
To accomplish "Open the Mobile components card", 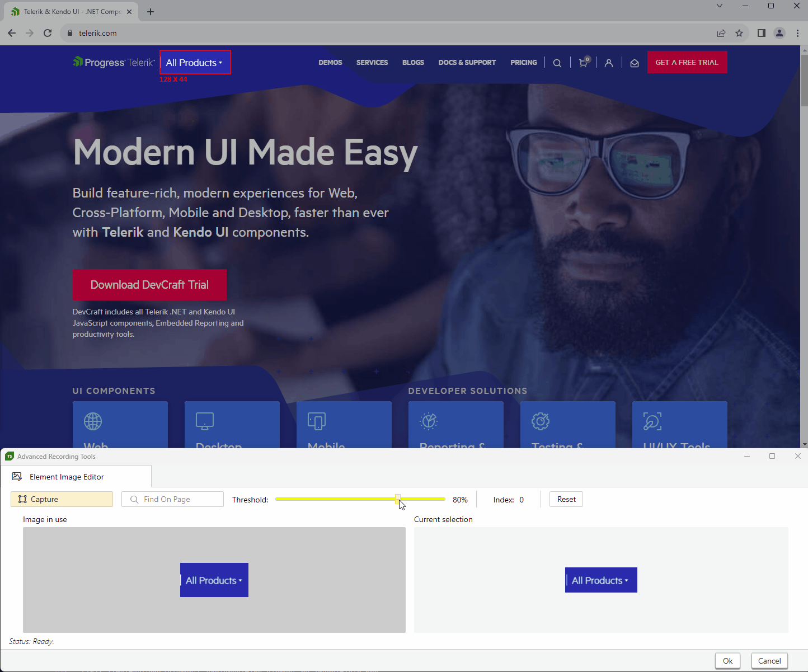I will pos(344,425).
